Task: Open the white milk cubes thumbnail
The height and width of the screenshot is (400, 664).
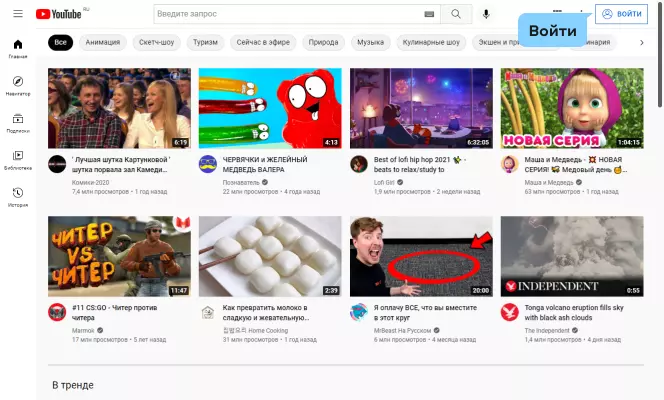Action: [x=270, y=257]
